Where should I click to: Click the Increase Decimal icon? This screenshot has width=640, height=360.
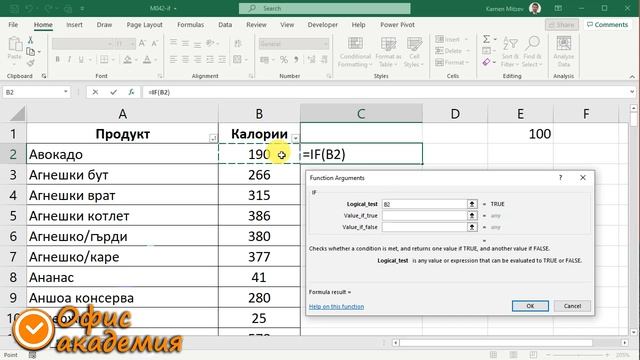coord(311,60)
